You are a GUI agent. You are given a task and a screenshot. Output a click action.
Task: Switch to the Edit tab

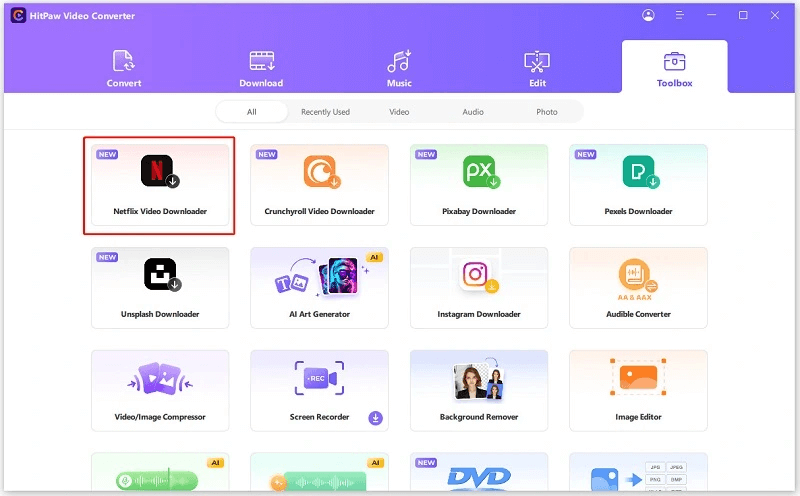[537, 68]
